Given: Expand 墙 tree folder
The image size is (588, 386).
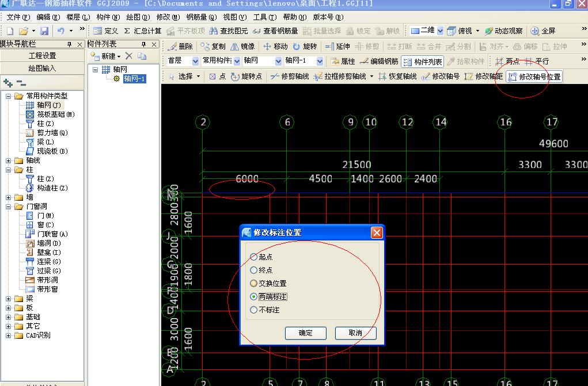Looking at the screenshot, I should pyautogui.click(x=8, y=197).
